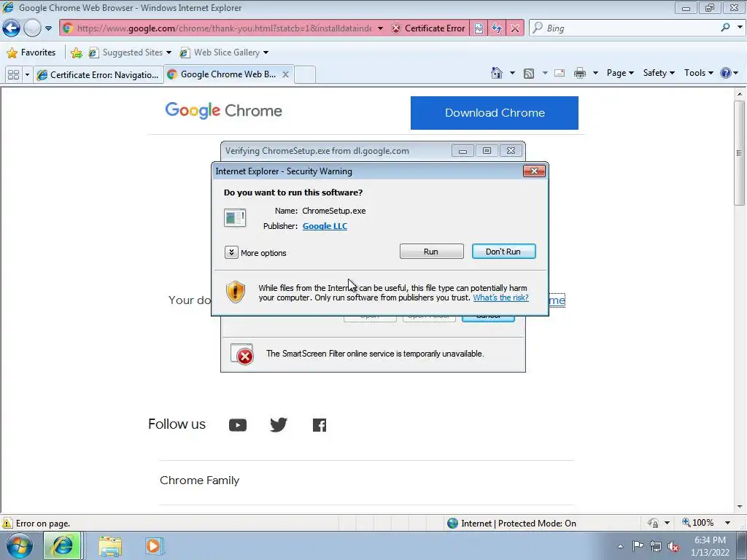
Task: Toggle Compatibility View icon
Action: tap(479, 28)
